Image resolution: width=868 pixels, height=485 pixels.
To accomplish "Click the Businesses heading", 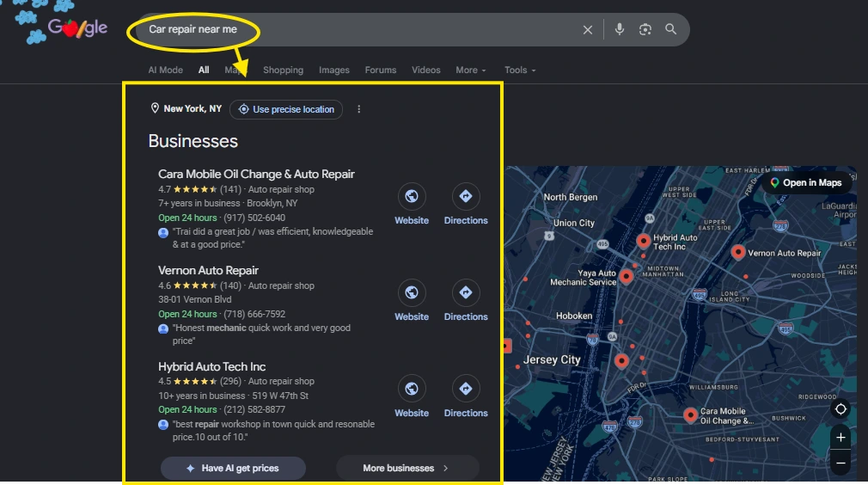I will click(x=193, y=141).
